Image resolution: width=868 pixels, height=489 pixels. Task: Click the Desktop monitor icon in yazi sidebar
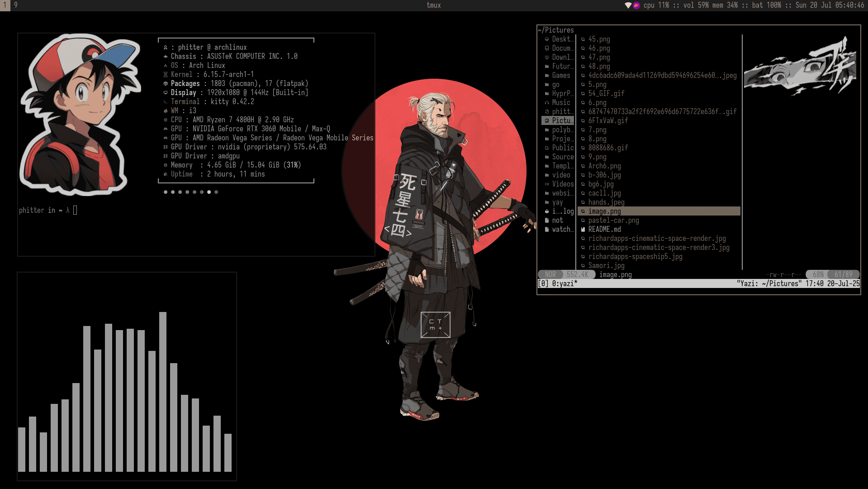pos(547,39)
